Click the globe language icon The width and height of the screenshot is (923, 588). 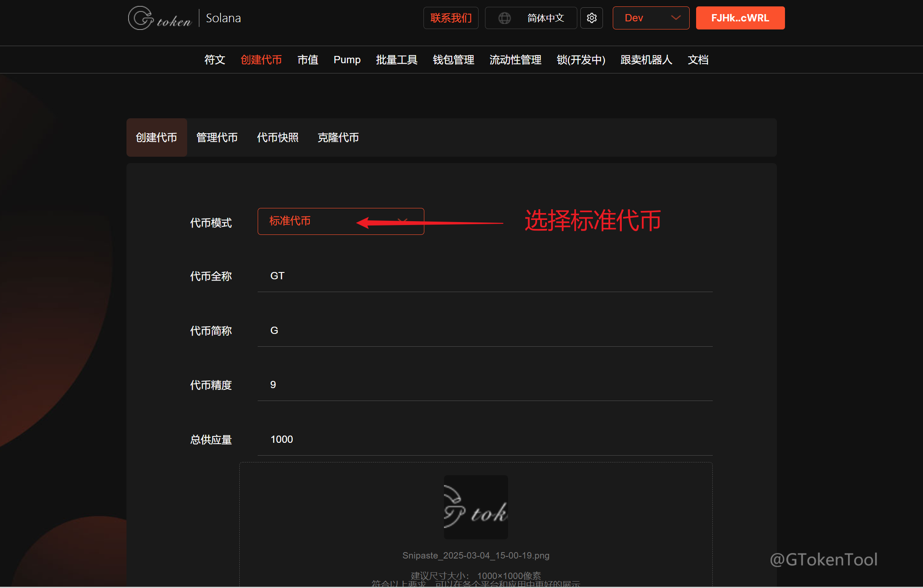[x=505, y=18]
